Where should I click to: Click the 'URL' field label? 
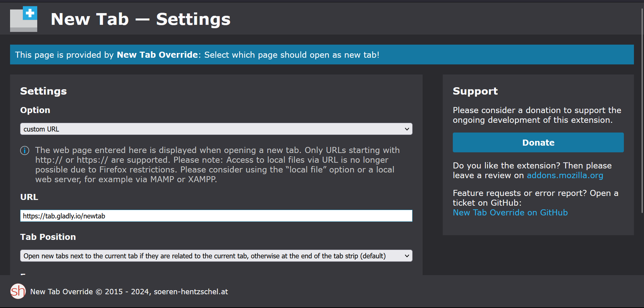pyautogui.click(x=29, y=197)
